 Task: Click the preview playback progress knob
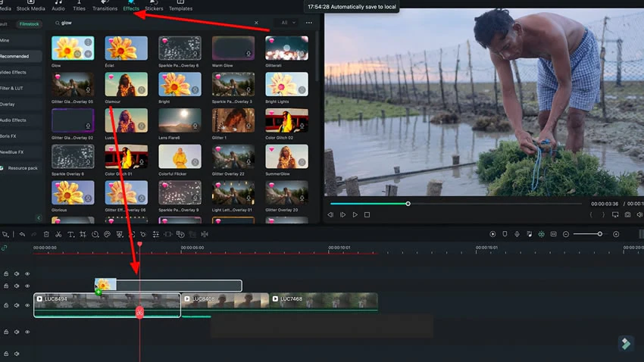tap(408, 204)
